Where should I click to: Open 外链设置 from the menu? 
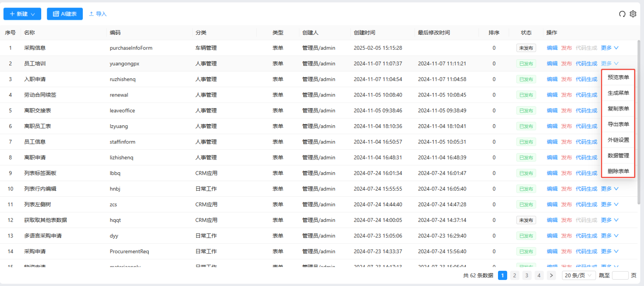618,140
